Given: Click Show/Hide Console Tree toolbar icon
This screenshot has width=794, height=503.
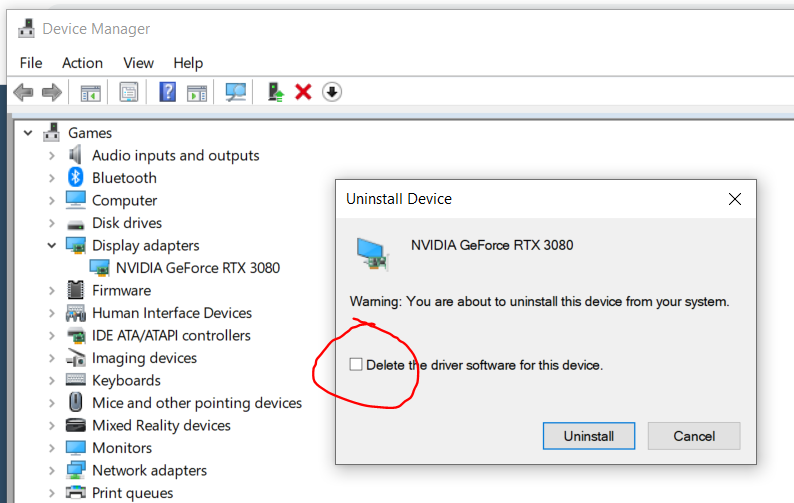Looking at the screenshot, I should 90,92.
